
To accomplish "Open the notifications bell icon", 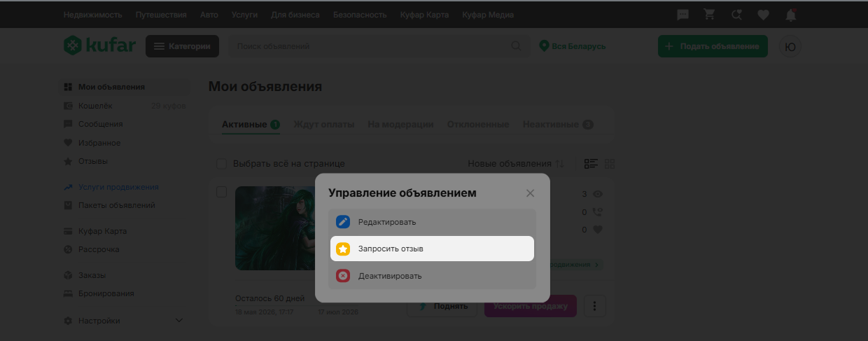I will coord(791,15).
